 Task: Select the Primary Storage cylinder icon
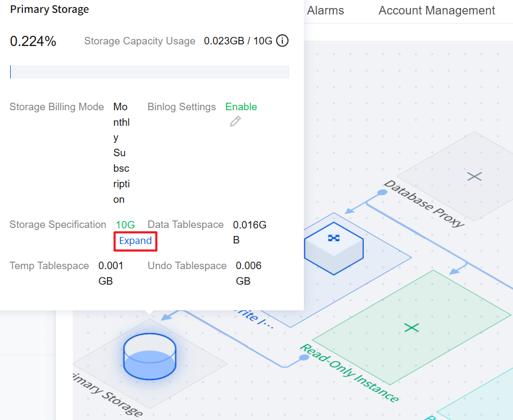pyautogui.click(x=149, y=356)
